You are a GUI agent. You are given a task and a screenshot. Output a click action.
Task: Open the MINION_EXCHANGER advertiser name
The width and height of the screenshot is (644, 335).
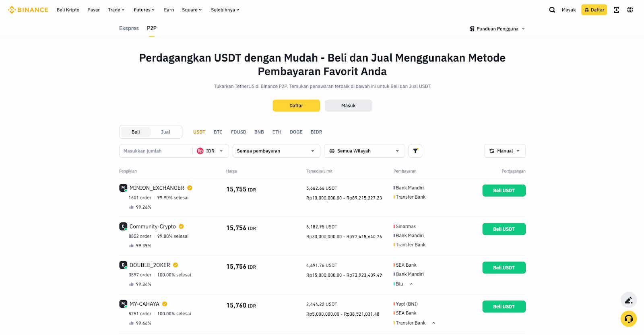tap(157, 188)
